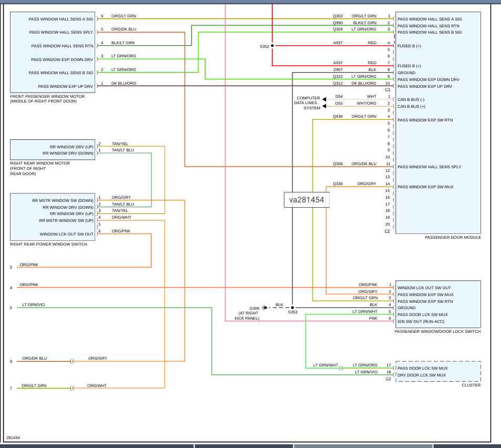
Task: Click circuit number Z907
Action: click(338, 69)
